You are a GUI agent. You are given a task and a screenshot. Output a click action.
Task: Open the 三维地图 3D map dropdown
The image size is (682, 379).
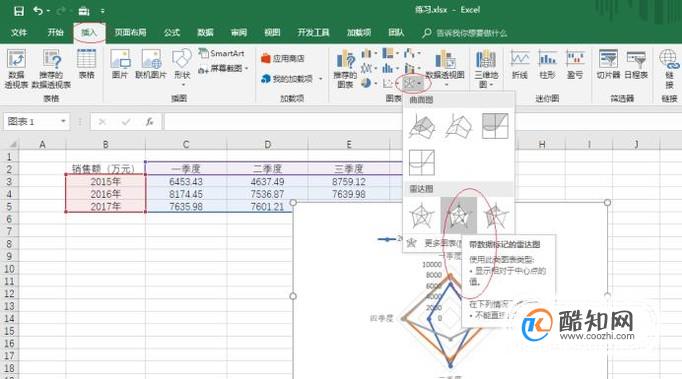click(485, 69)
